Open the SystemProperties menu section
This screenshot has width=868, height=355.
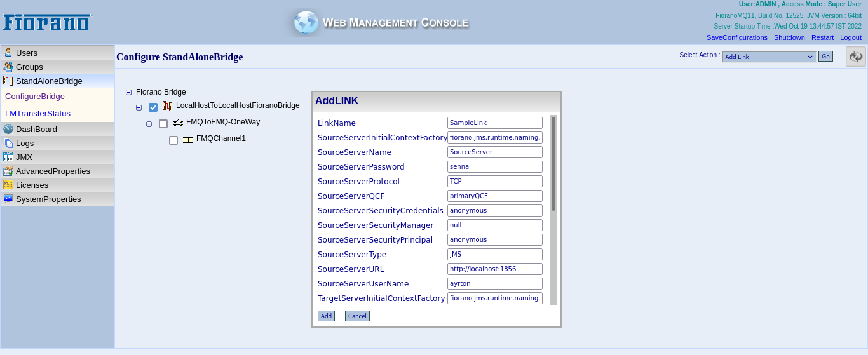point(58,199)
